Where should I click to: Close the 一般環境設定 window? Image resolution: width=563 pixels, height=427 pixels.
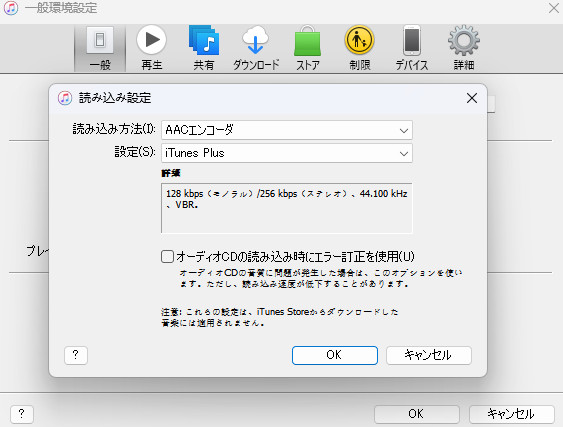(x=554, y=8)
